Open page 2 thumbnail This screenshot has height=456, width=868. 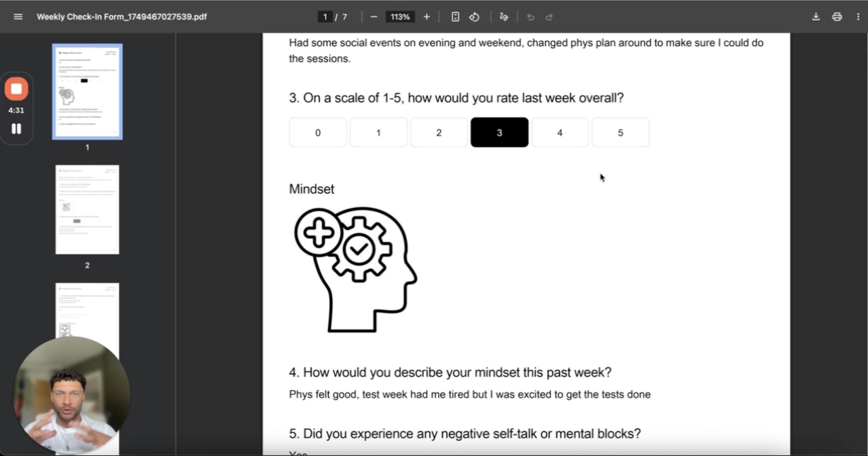pyautogui.click(x=87, y=210)
